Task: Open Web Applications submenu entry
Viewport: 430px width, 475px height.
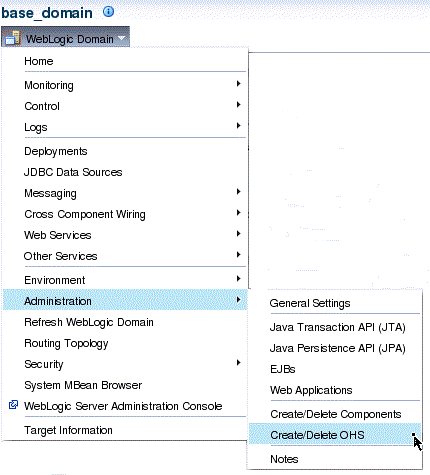Action: [311, 390]
